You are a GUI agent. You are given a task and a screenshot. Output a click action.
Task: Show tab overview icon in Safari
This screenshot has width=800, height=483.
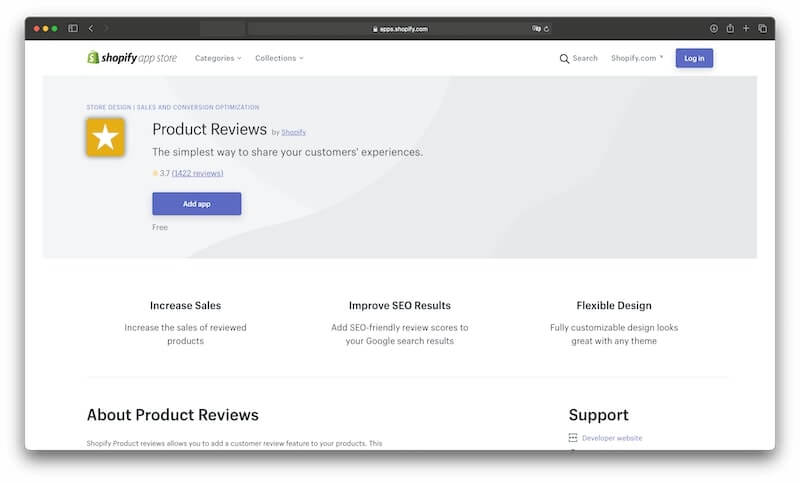[x=763, y=29]
